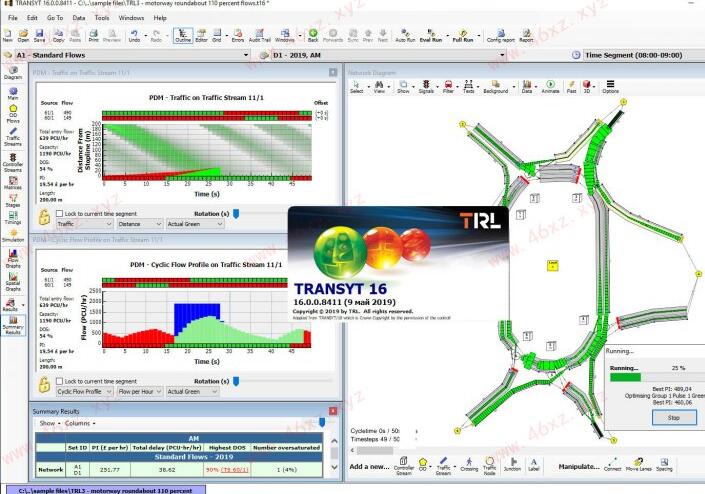705x494 pixels.
Task: Open the Editor from the toolbar
Action: (201, 36)
